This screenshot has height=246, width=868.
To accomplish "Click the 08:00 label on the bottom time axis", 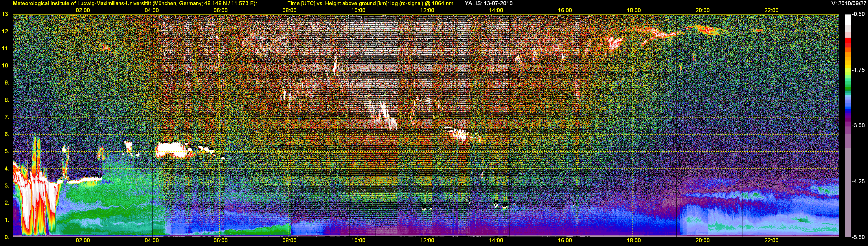I will (289, 240).
